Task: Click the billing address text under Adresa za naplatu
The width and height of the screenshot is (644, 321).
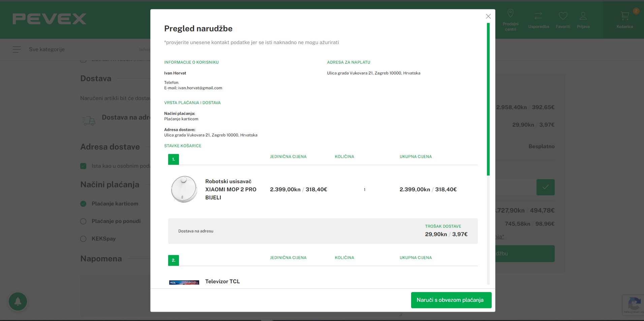Action: coord(374,73)
